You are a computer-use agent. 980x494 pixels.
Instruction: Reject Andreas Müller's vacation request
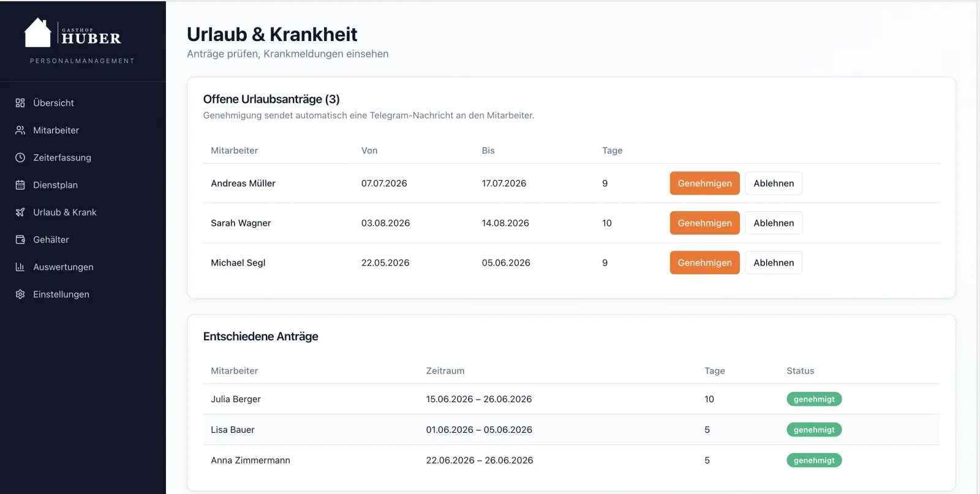coord(774,183)
